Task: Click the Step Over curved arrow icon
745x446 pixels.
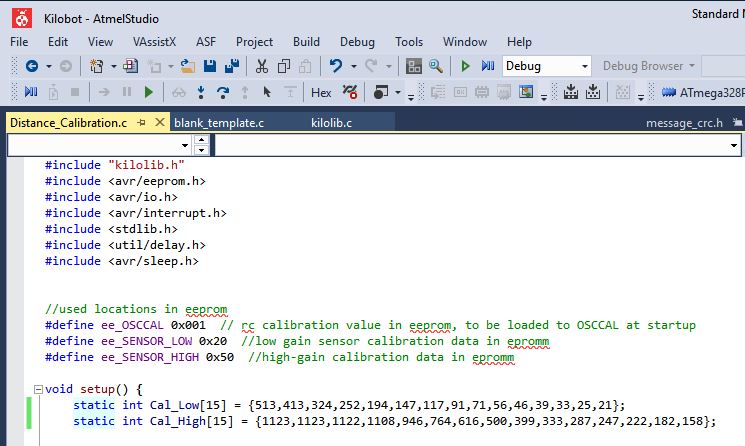Action: [222, 92]
